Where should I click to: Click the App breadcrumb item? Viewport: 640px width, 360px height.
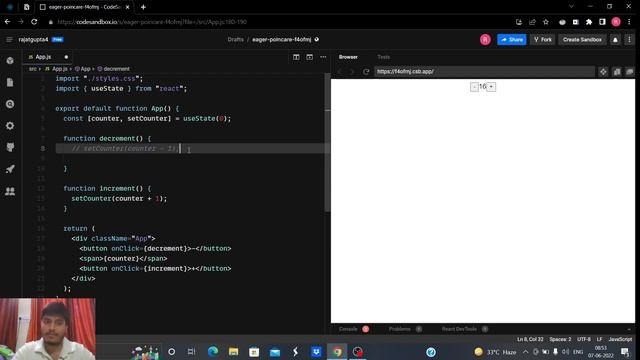(x=82, y=69)
